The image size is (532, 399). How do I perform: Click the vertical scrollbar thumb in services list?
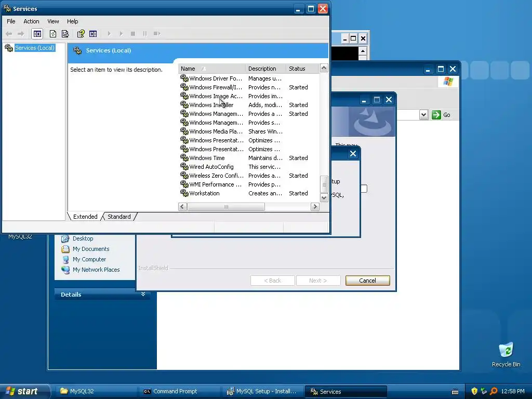[x=324, y=184]
